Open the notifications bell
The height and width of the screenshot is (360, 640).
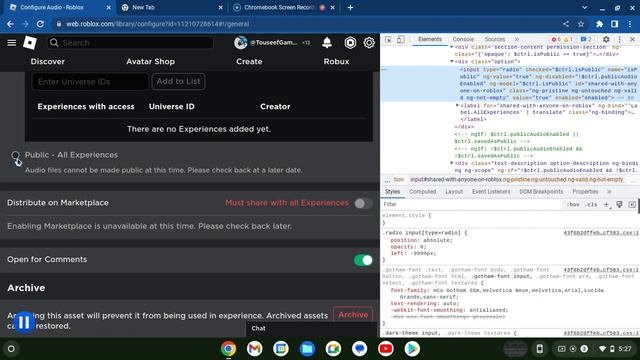coord(327,42)
